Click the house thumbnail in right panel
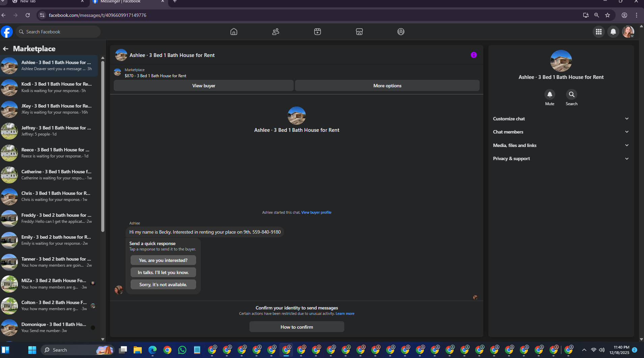 tap(561, 61)
